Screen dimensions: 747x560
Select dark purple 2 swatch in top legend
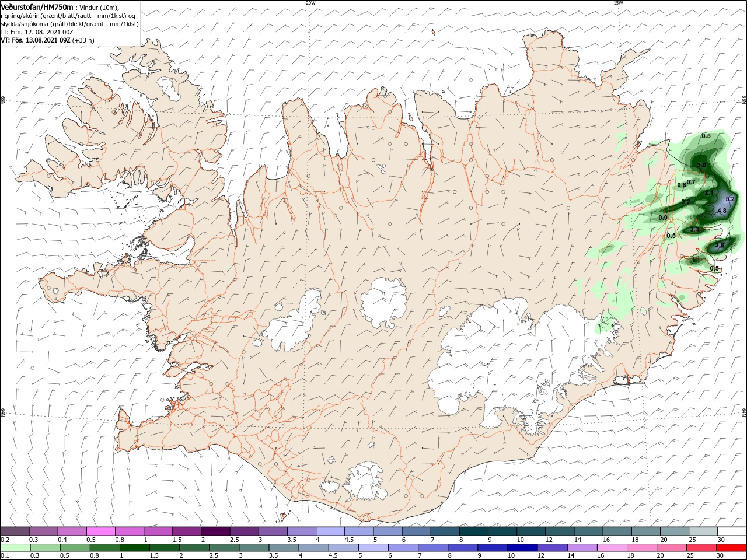[215, 531]
